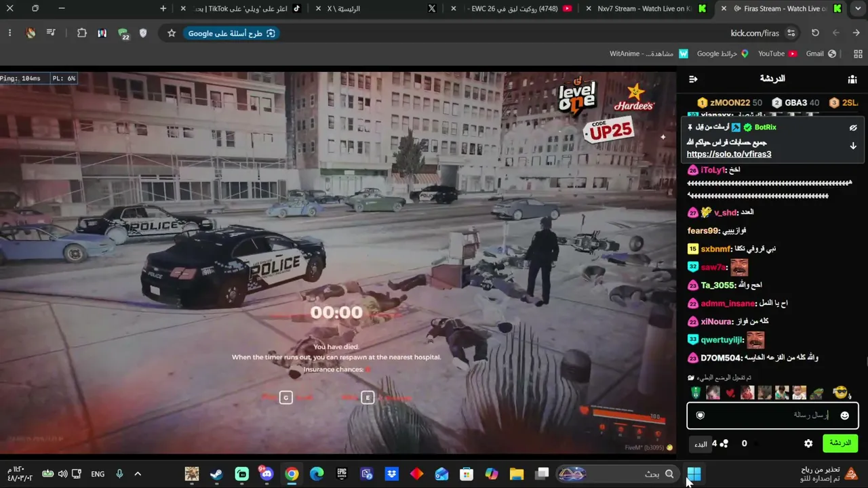The width and height of the screenshot is (868, 488).
Task: Open GBA3 leaderboard entry
Action: click(796, 103)
